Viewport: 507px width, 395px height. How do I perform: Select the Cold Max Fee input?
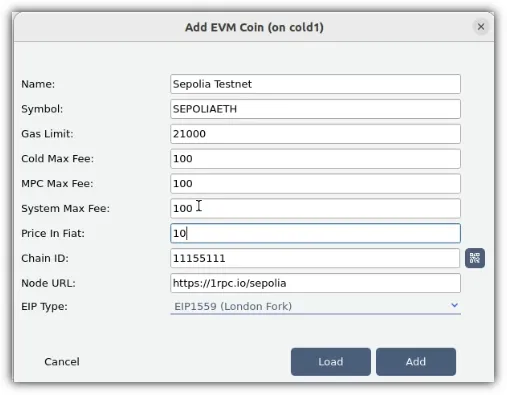(x=315, y=159)
